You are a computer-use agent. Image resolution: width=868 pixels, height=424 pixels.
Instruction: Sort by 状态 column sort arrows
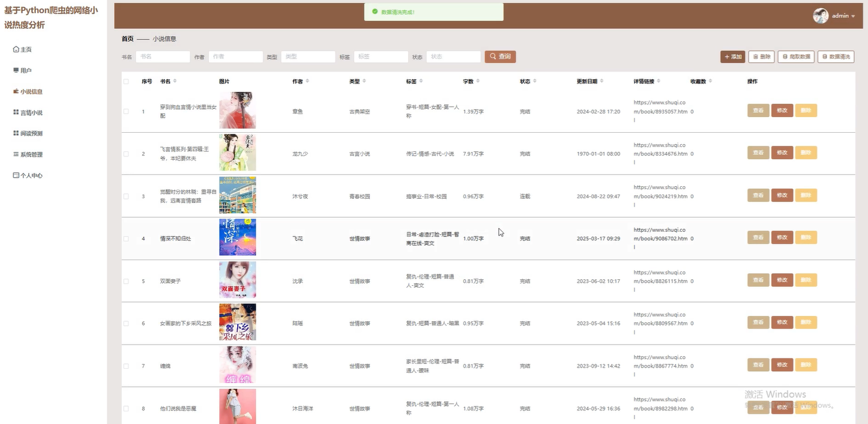click(x=535, y=81)
